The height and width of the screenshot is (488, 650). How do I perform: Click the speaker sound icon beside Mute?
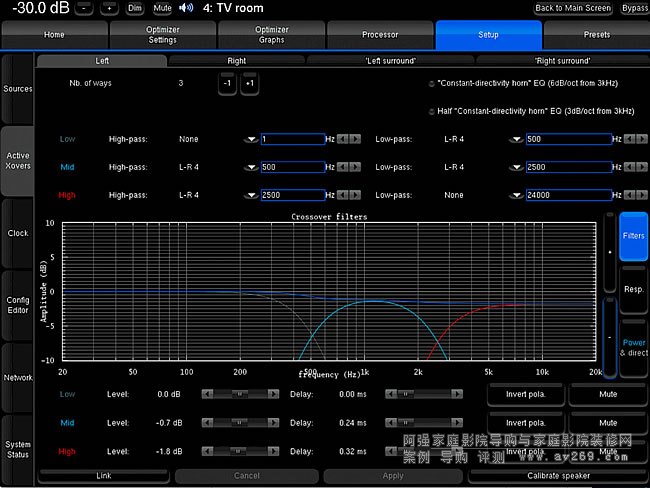186,8
